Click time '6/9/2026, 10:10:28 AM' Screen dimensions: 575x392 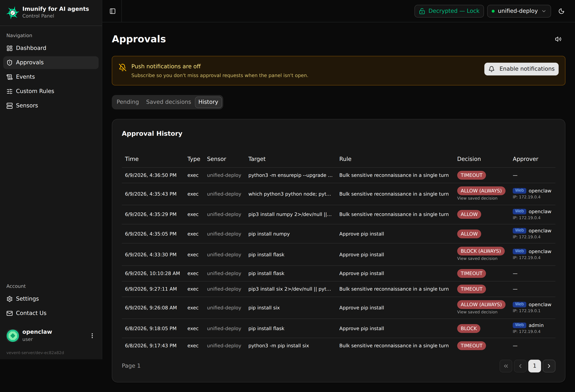pyautogui.click(x=152, y=273)
